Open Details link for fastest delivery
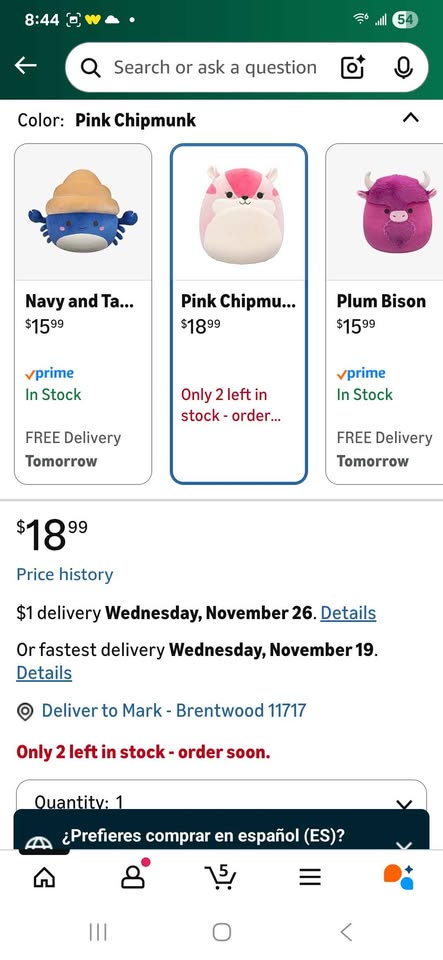Screen dimensions: 443x960 [44, 673]
